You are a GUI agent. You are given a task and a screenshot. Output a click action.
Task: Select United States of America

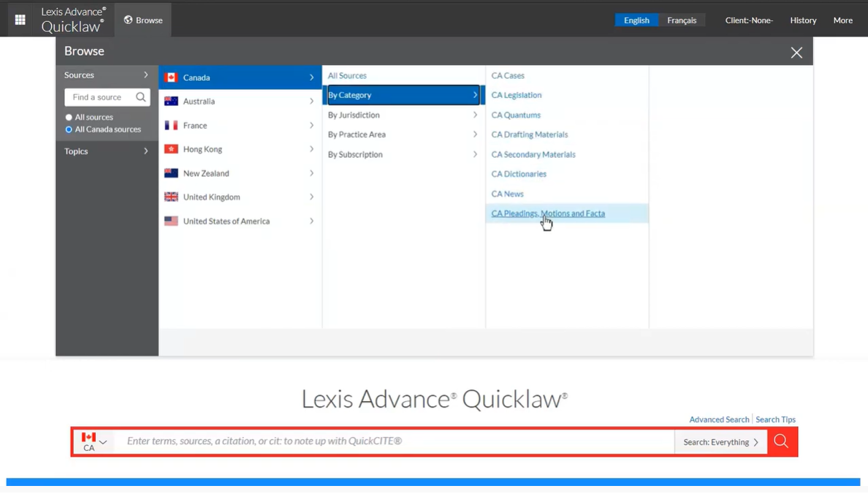[x=240, y=221]
